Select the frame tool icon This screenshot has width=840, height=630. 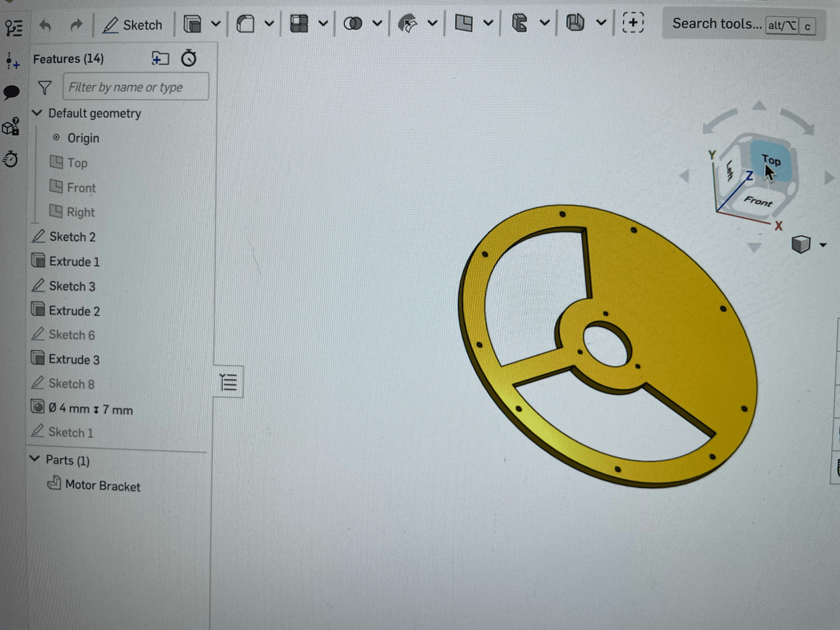click(519, 23)
